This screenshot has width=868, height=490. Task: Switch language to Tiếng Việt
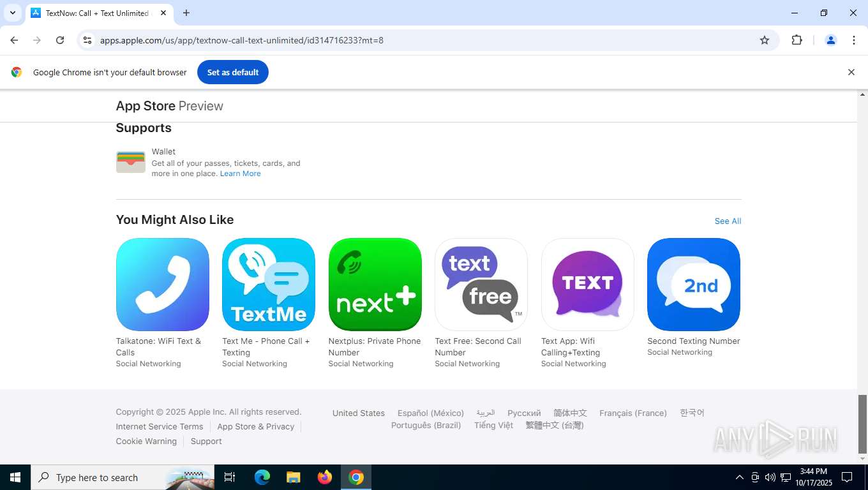(493, 426)
